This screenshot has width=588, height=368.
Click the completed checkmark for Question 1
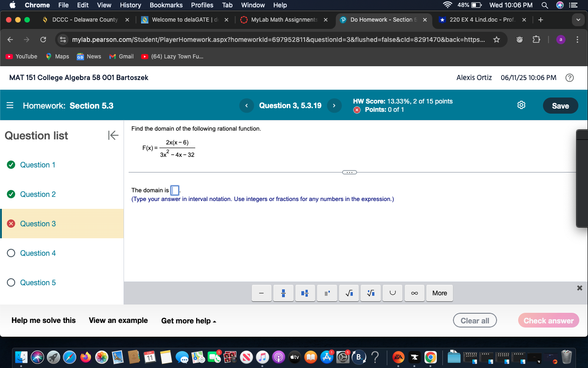click(x=11, y=165)
